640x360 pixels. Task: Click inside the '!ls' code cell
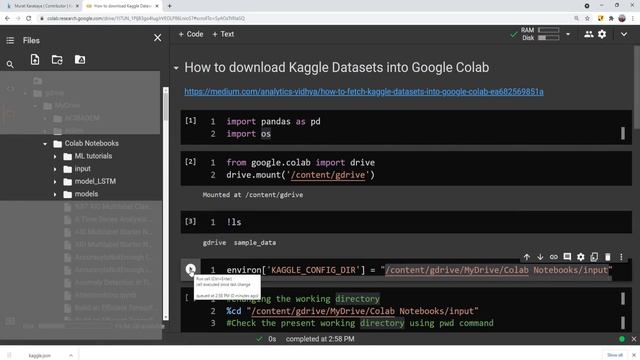pos(406,222)
